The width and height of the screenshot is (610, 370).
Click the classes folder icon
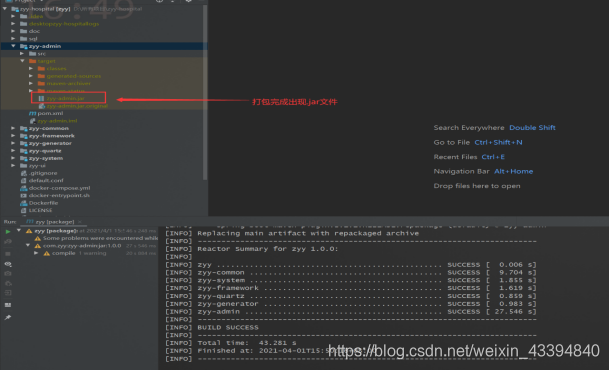(x=42, y=68)
